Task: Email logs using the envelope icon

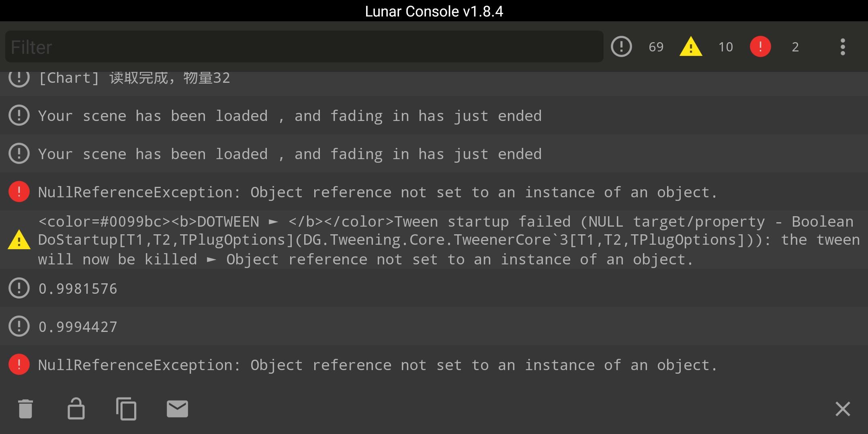Action: [x=177, y=409]
